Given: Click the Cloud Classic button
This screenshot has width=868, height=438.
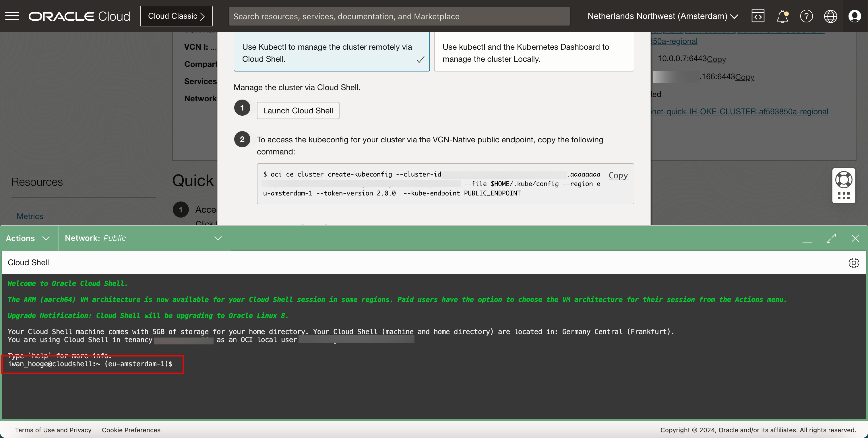Looking at the screenshot, I should coord(176,16).
